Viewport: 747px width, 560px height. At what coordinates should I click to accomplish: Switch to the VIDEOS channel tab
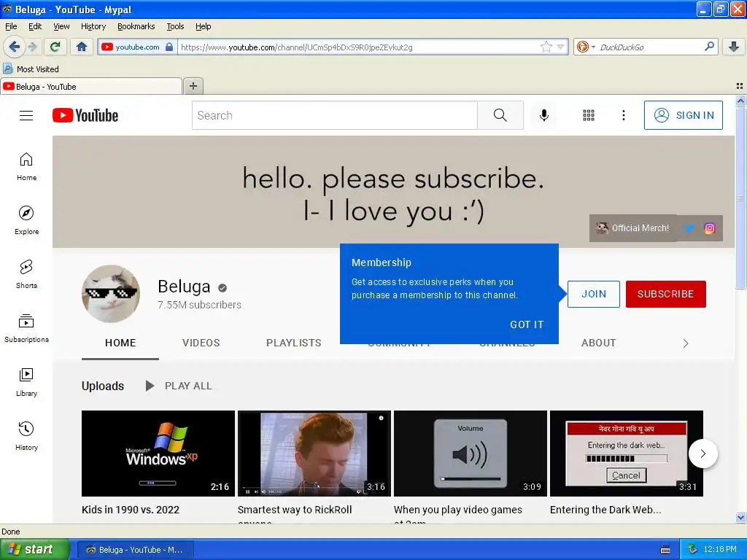[x=201, y=343]
